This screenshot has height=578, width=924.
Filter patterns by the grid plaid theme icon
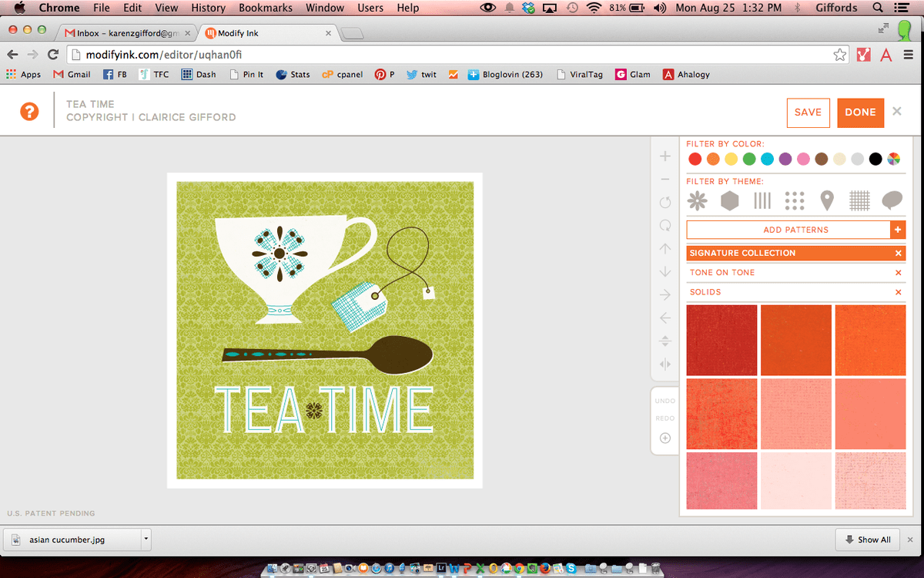(x=859, y=201)
